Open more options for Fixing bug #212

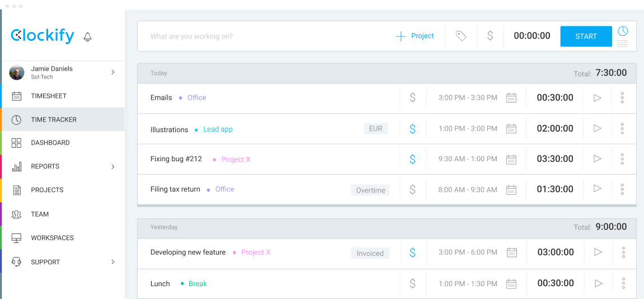[x=622, y=159]
